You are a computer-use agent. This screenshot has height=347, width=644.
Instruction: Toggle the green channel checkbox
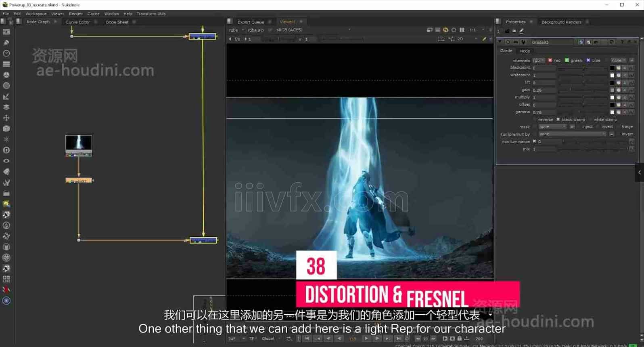(x=567, y=60)
